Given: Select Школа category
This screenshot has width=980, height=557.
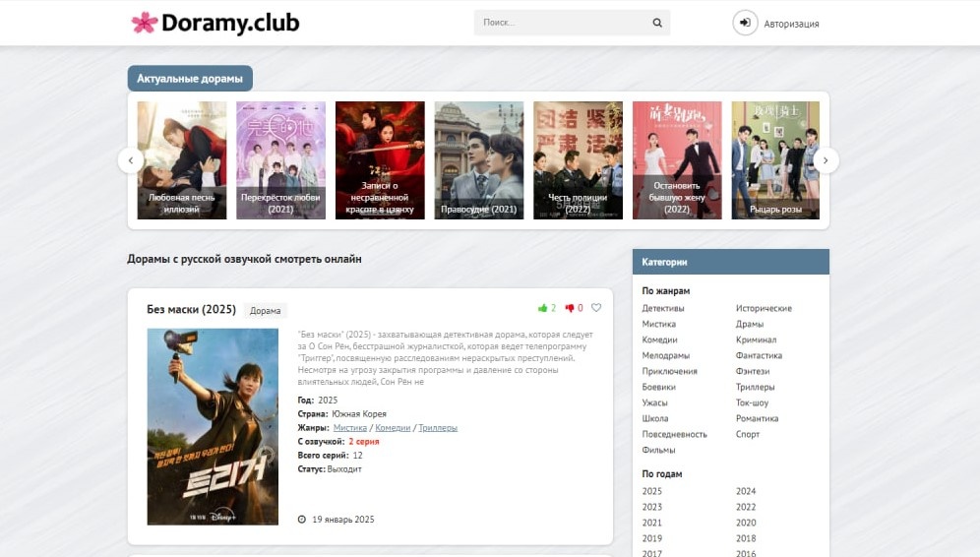Looking at the screenshot, I should pos(655,418).
